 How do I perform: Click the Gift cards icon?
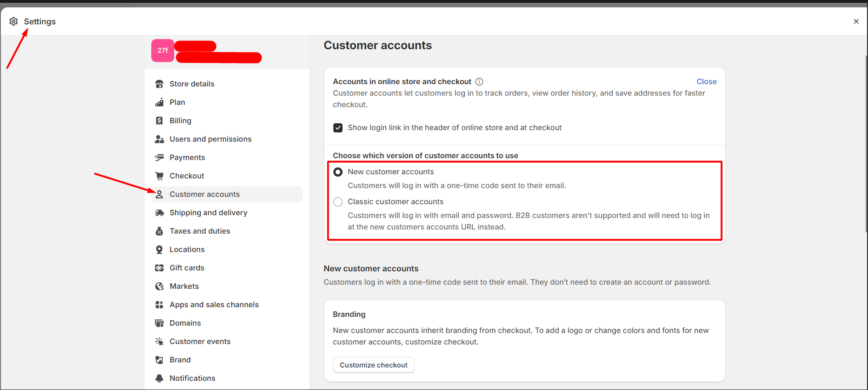pyautogui.click(x=160, y=268)
